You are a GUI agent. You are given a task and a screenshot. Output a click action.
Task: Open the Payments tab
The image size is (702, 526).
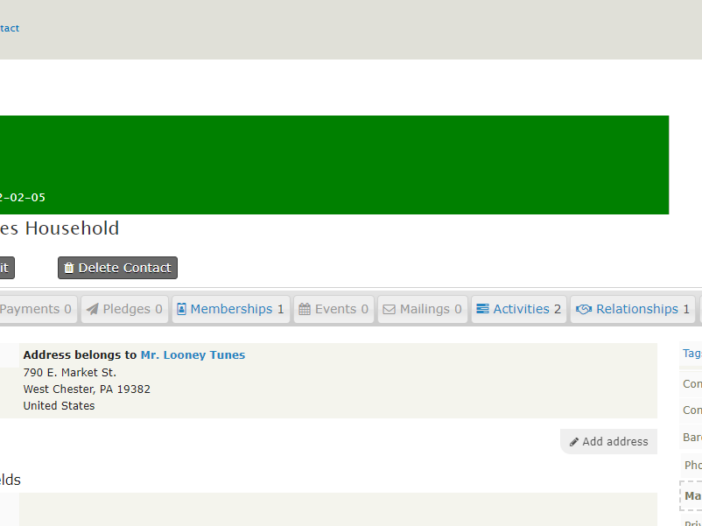click(35, 310)
